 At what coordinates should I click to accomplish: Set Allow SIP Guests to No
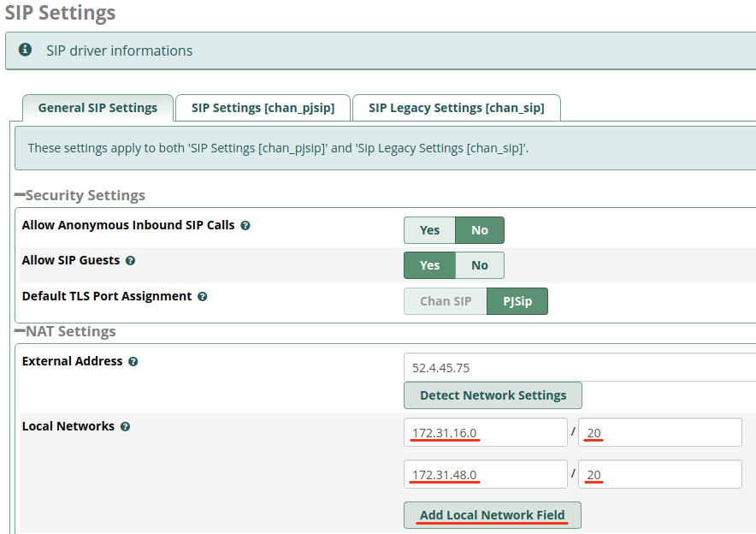479,265
